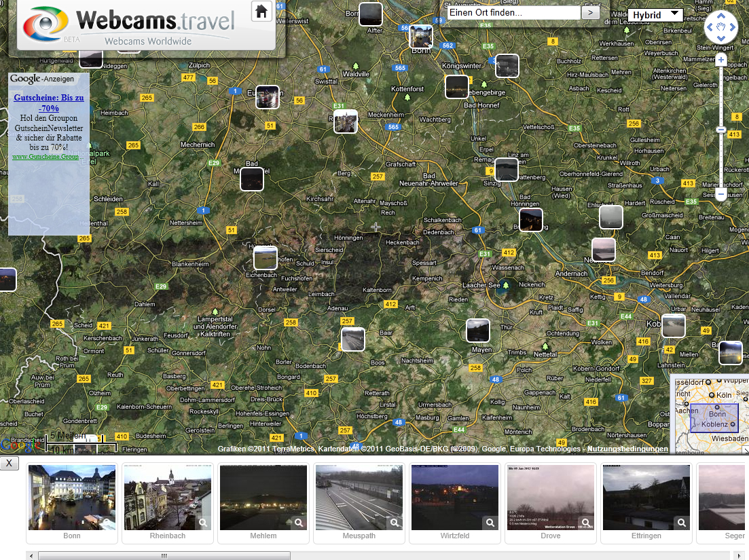Viewport: 749px width, 560px height.
Task: Open magnifier on Rheinbach webcam thumbnail
Action: (202, 523)
